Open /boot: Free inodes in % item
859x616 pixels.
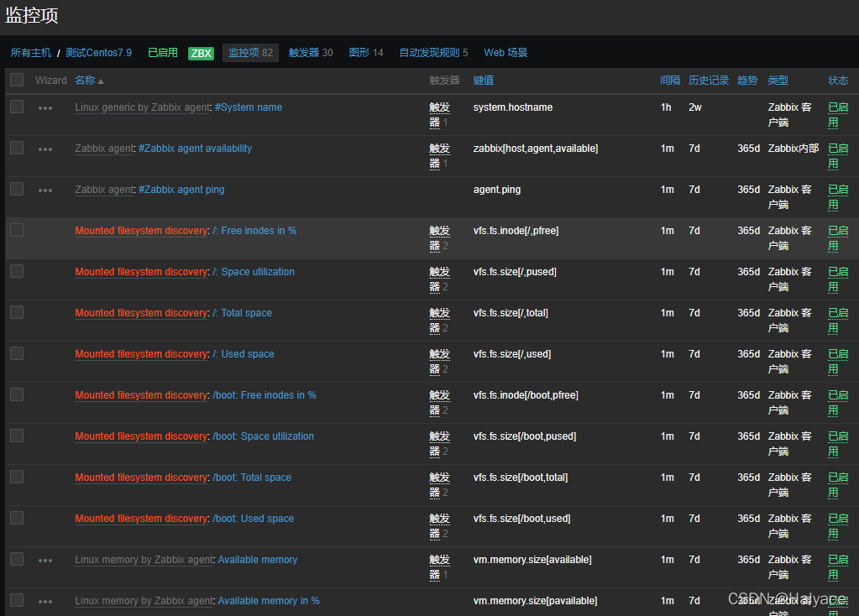(x=264, y=394)
